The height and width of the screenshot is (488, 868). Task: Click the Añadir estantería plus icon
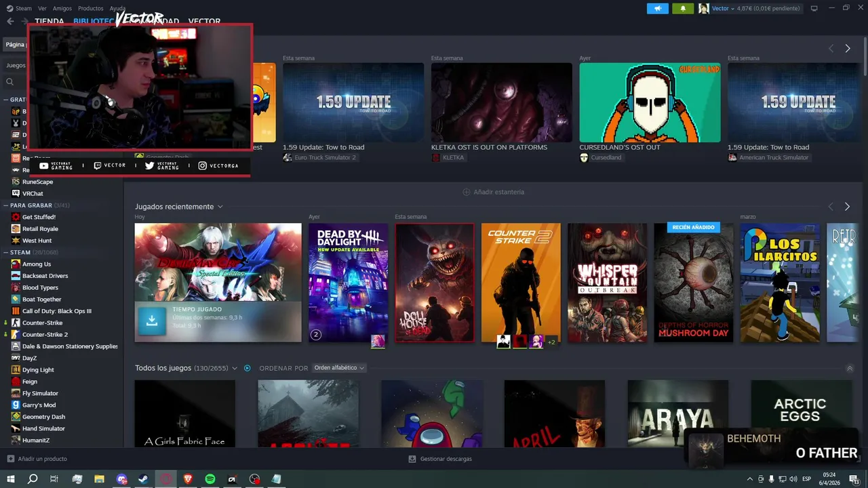coord(466,192)
